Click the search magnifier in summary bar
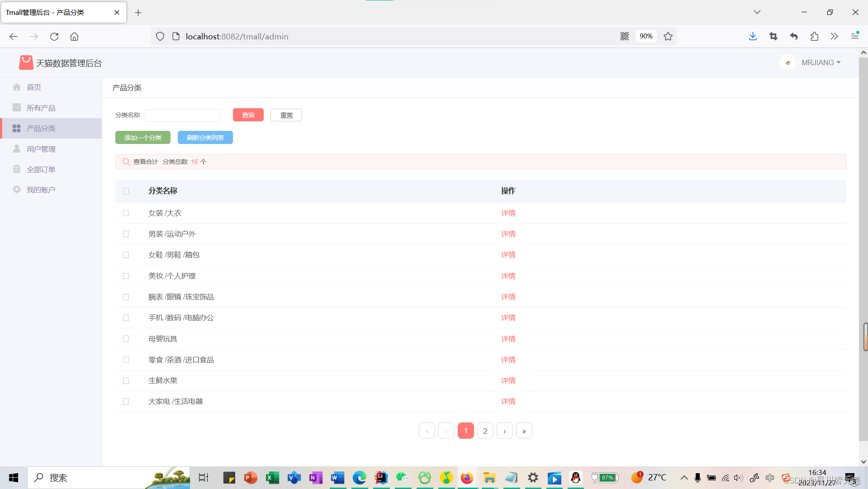 pos(126,162)
